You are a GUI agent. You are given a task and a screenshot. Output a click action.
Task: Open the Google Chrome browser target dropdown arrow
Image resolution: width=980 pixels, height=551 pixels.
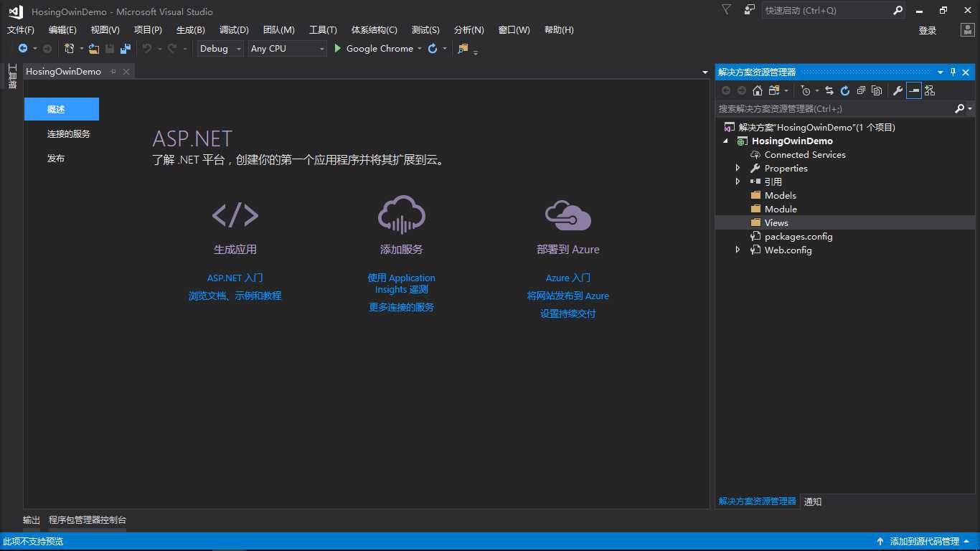[420, 49]
